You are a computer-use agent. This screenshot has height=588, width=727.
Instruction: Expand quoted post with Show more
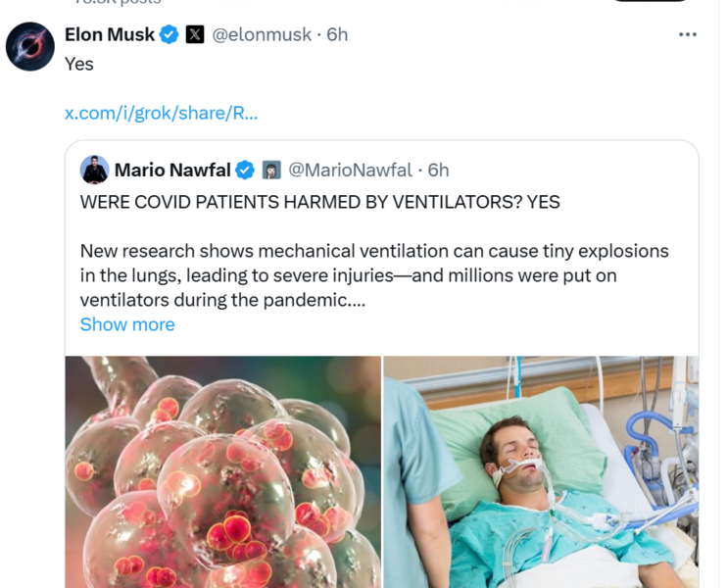click(x=127, y=324)
